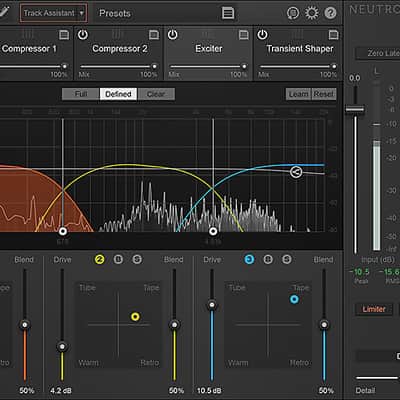Click the 0.0 input gain value
400x400 pixels.
click(355, 78)
